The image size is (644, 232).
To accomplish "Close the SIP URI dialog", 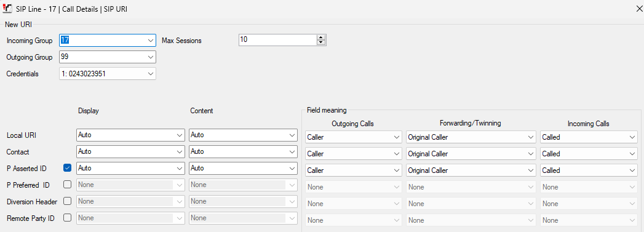I will click(638, 9).
